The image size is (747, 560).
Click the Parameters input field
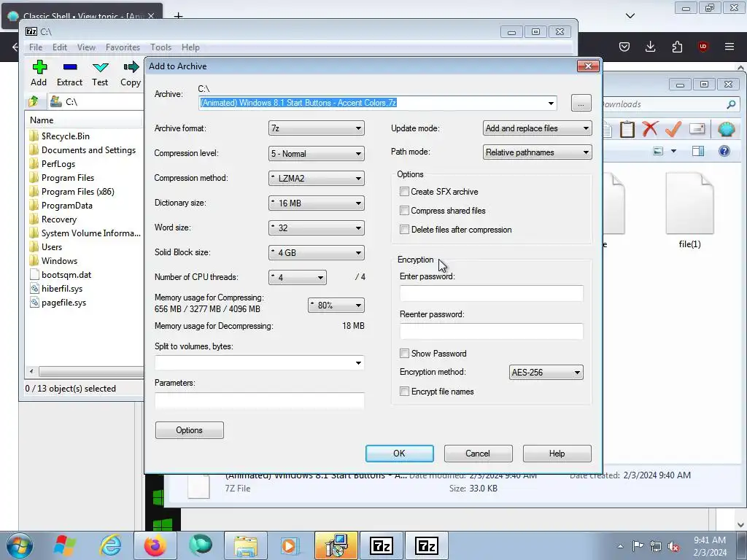tap(260, 400)
